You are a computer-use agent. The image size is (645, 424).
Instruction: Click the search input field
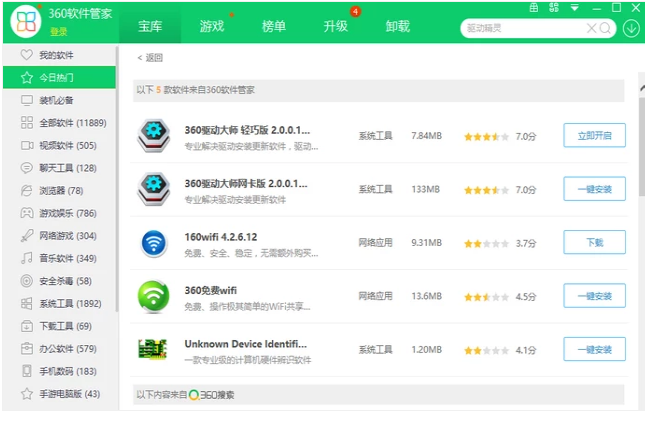pyautogui.click(x=522, y=28)
